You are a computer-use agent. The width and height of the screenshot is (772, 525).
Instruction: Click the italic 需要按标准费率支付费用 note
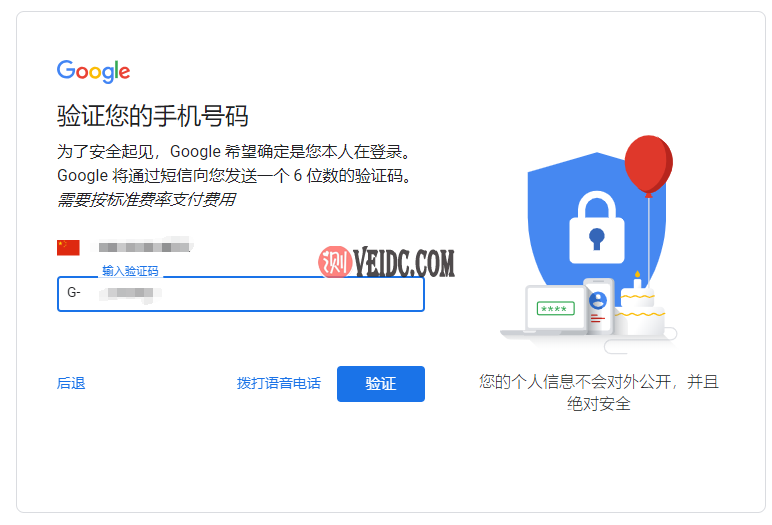[146, 199]
